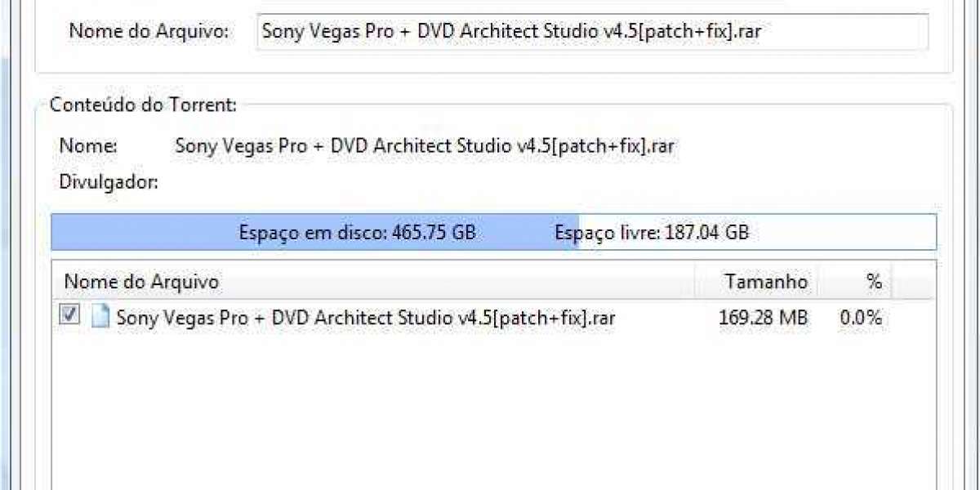980x490 pixels.
Task: Click the .rar file icon in list
Action: (100, 316)
